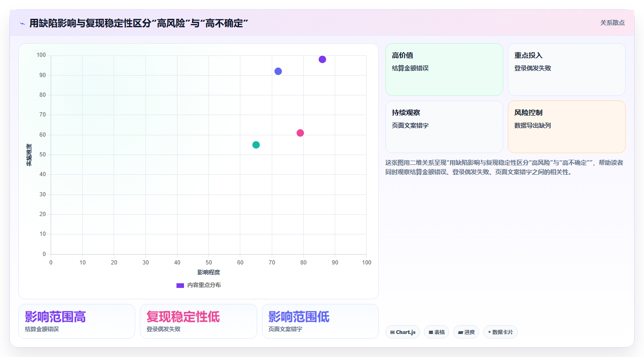
Task: Click 数据导出缺列 text in the 风险控制 card
Action: pyautogui.click(x=533, y=125)
